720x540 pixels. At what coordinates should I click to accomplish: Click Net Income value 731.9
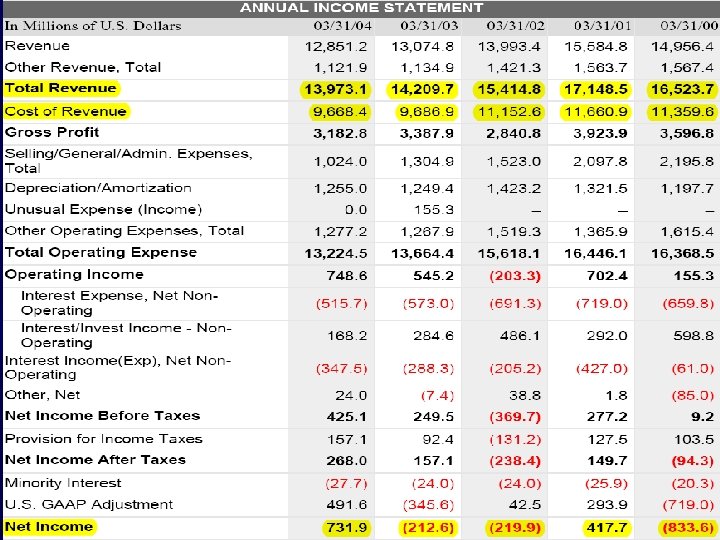347,528
